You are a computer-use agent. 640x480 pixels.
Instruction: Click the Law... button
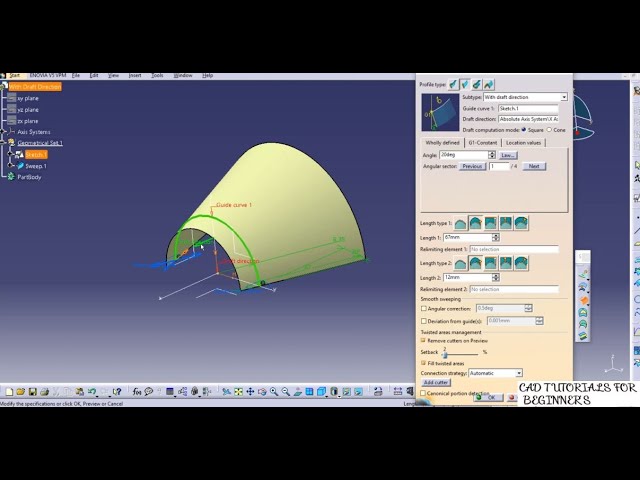[x=507, y=156]
